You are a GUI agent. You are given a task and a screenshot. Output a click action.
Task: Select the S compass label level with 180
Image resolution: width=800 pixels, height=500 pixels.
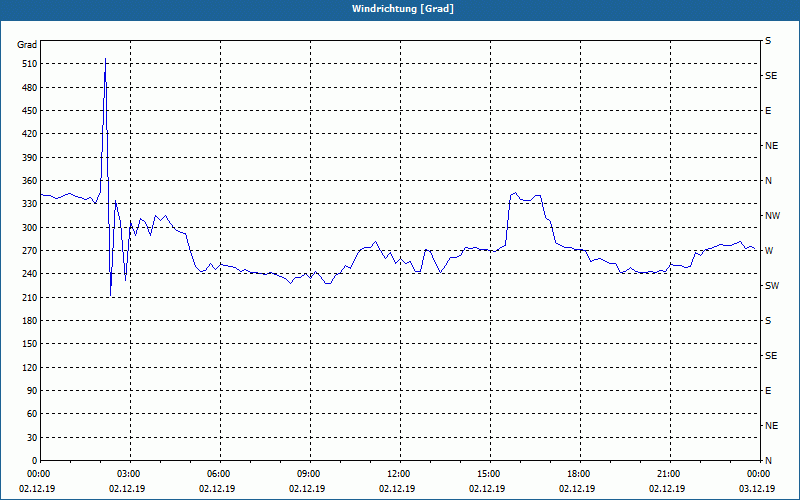[768, 321]
